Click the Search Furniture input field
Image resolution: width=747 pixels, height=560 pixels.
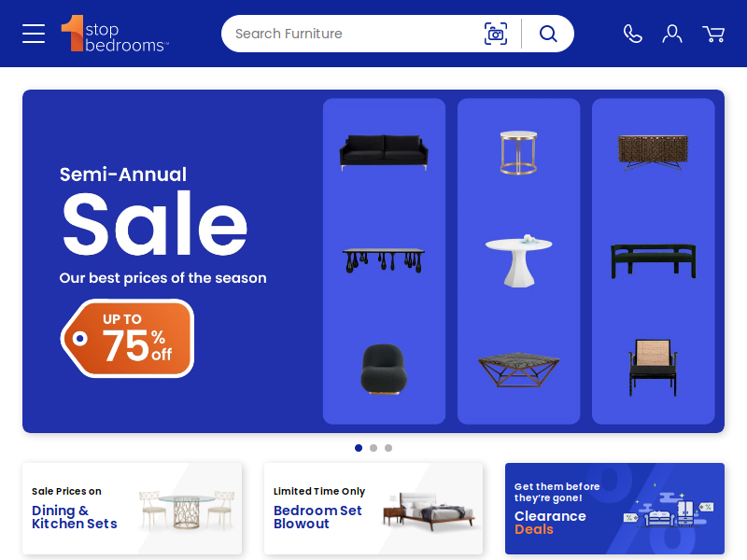[353, 34]
